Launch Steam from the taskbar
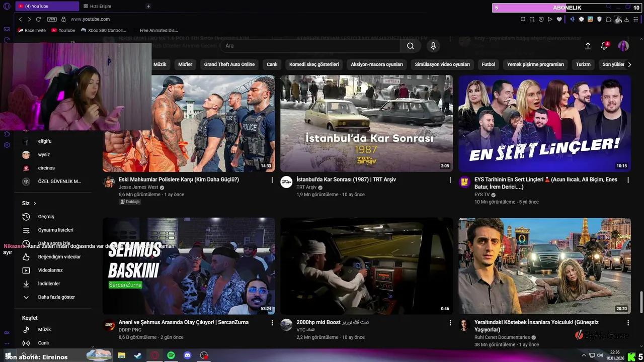This screenshot has width=644, height=362. pyautogui.click(x=137, y=355)
